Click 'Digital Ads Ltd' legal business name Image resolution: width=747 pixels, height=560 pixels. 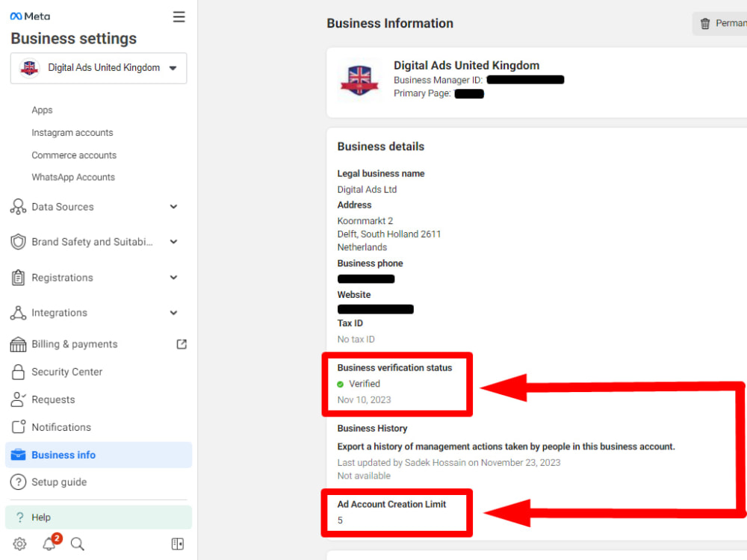point(367,190)
